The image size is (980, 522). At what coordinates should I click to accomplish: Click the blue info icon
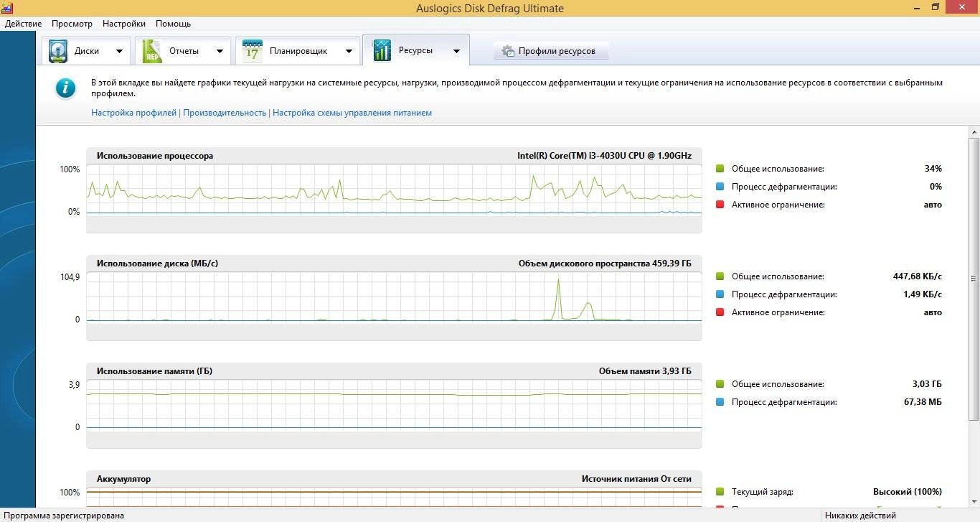66,88
